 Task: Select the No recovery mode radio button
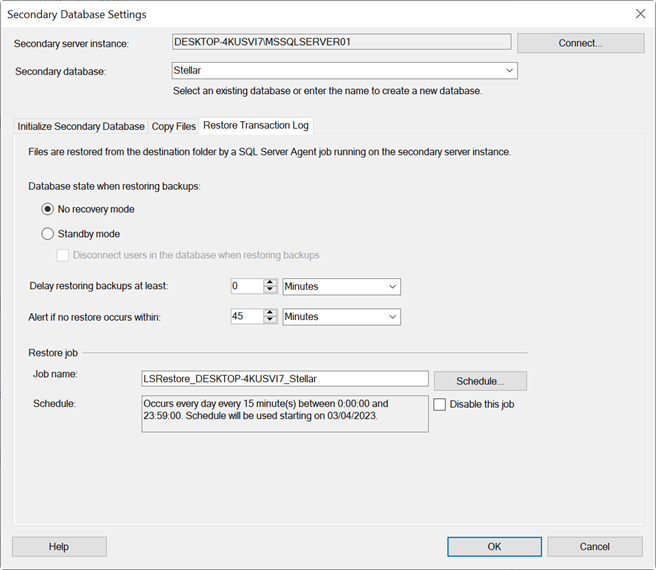(x=47, y=209)
